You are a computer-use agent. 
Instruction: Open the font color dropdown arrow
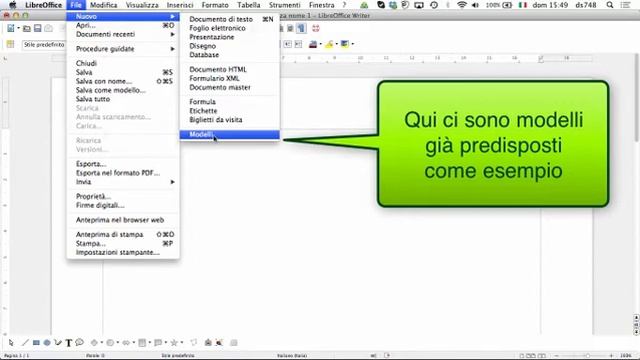pos(320,44)
